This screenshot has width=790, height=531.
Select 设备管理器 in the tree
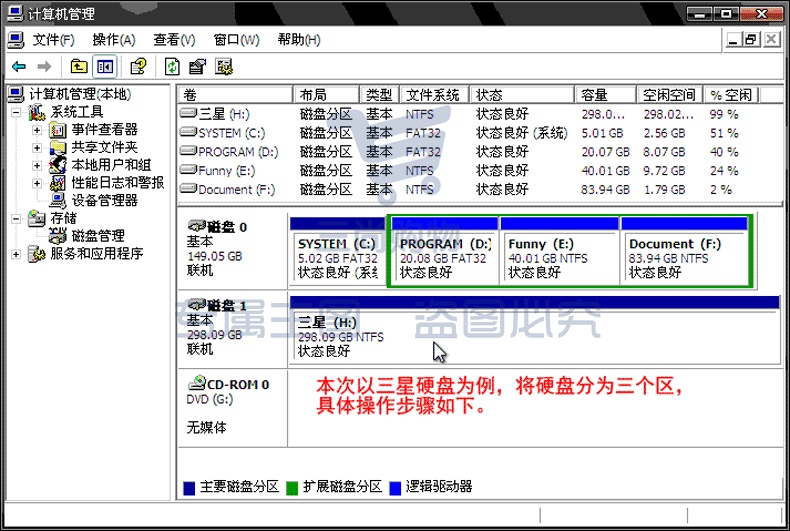click(x=104, y=201)
